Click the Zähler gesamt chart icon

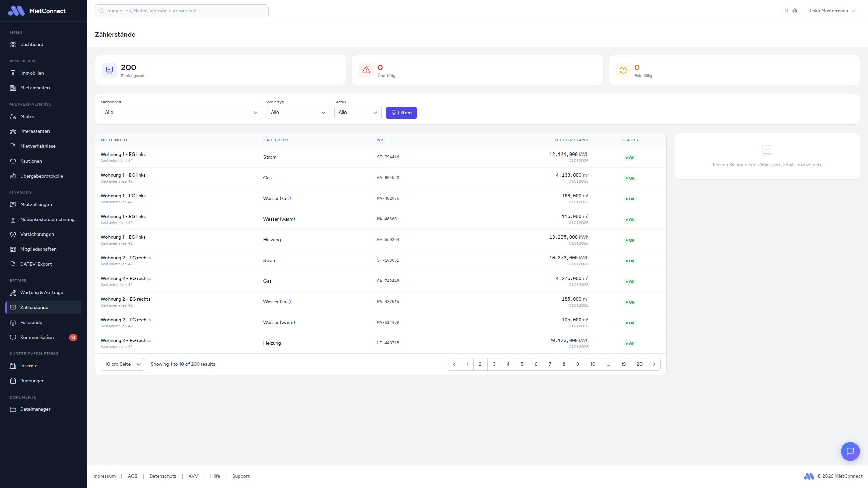(x=110, y=70)
